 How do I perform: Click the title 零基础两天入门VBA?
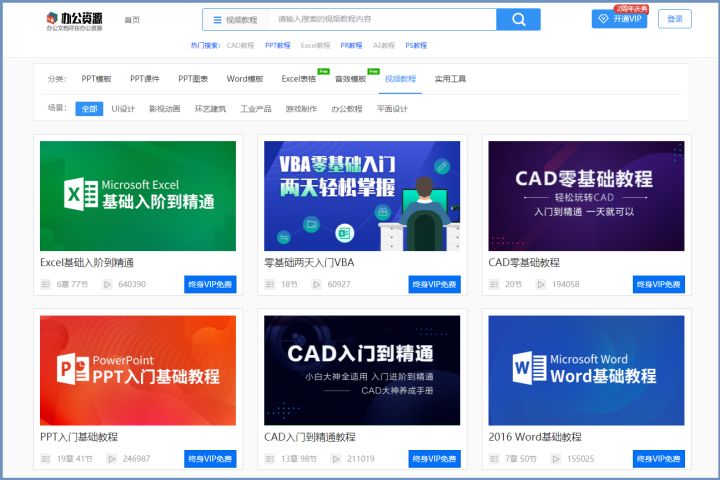point(309,263)
